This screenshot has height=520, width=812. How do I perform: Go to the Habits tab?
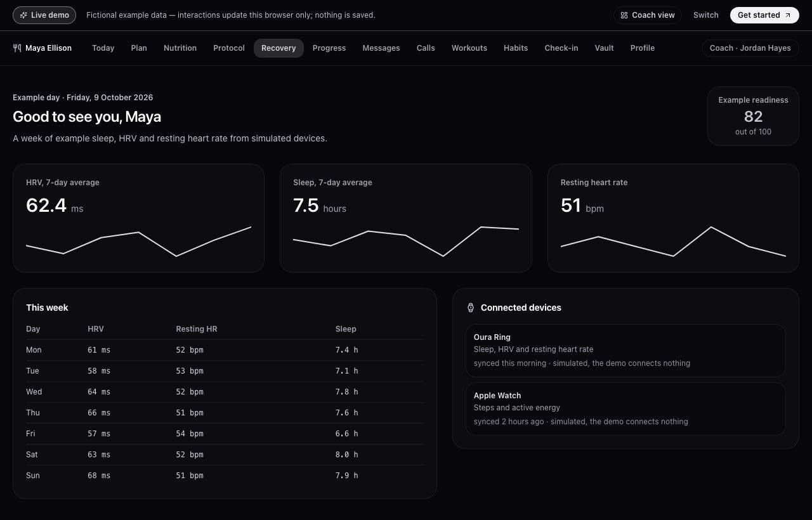[x=516, y=48]
